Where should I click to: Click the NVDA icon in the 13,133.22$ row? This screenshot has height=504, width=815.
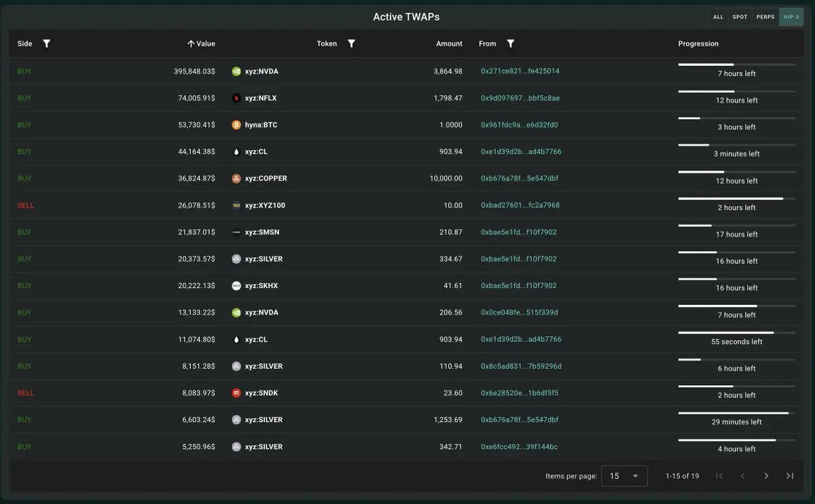[236, 312]
